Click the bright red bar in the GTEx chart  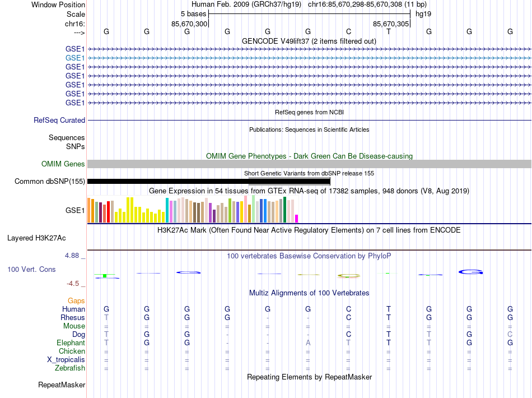(108, 212)
